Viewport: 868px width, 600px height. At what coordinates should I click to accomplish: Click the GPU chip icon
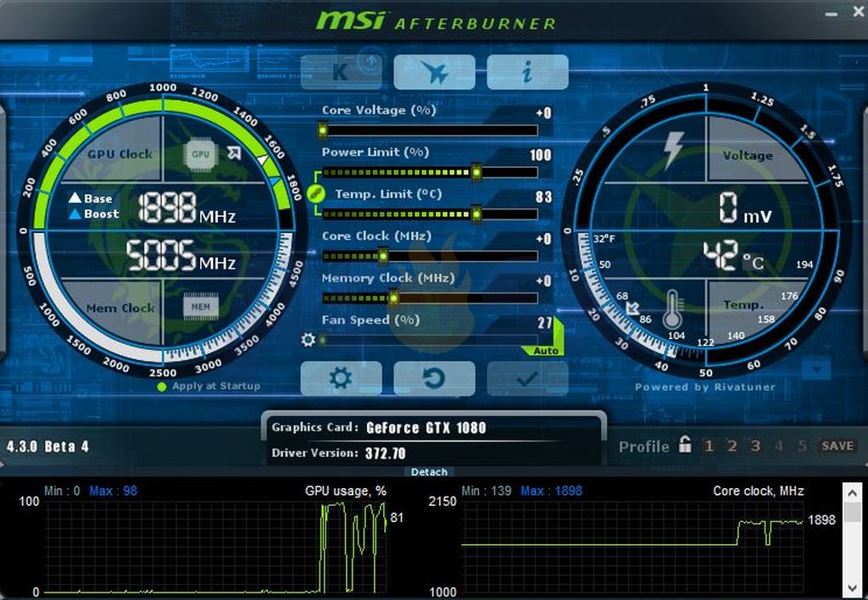pos(200,154)
